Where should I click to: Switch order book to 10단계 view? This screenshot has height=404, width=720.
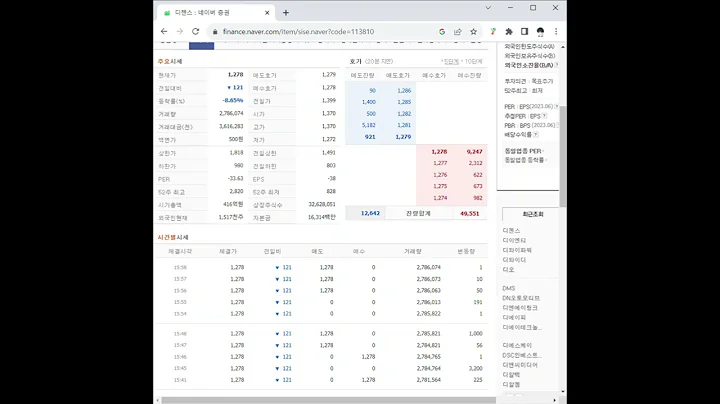[473, 62]
